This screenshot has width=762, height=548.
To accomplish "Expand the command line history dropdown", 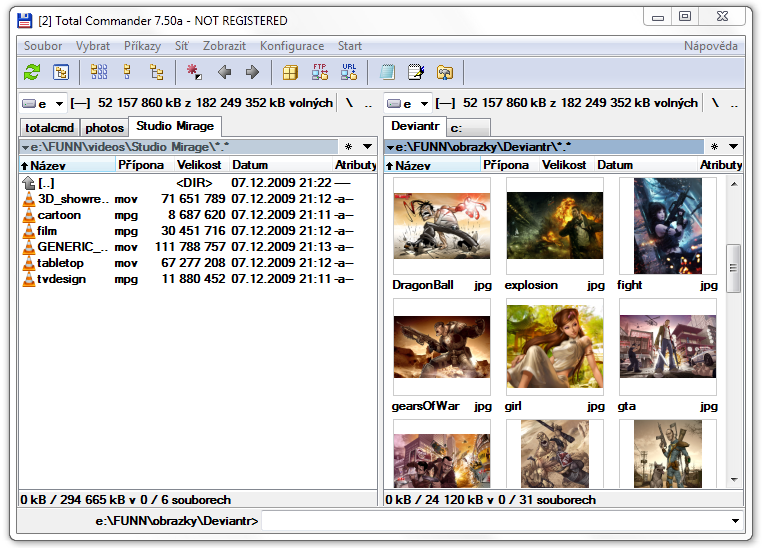I will (736, 521).
